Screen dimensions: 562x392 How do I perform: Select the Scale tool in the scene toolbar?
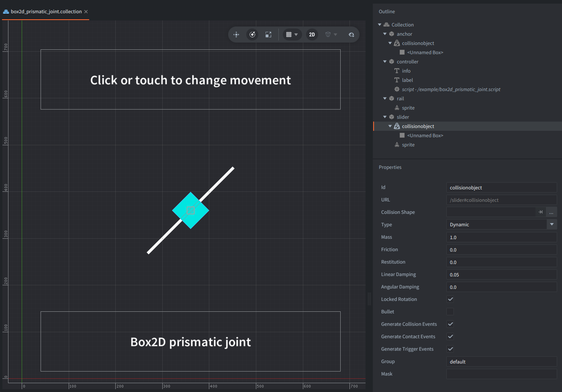point(268,35)
